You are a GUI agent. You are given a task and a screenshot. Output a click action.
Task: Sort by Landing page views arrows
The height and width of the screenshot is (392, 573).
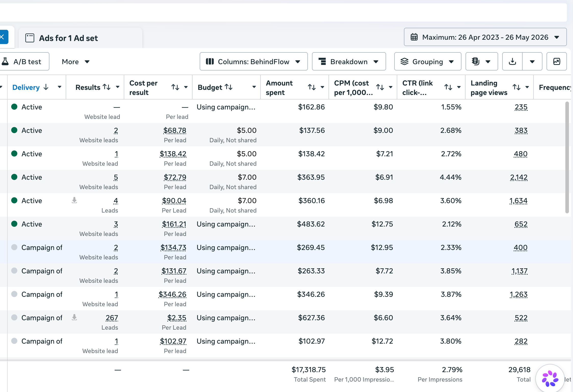click(x=517, y=87)
